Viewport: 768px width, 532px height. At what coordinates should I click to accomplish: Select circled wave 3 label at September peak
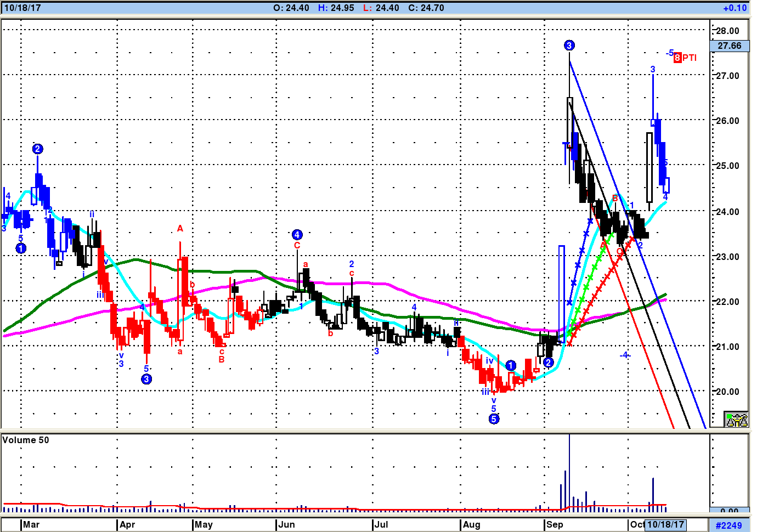pos(569,46)
